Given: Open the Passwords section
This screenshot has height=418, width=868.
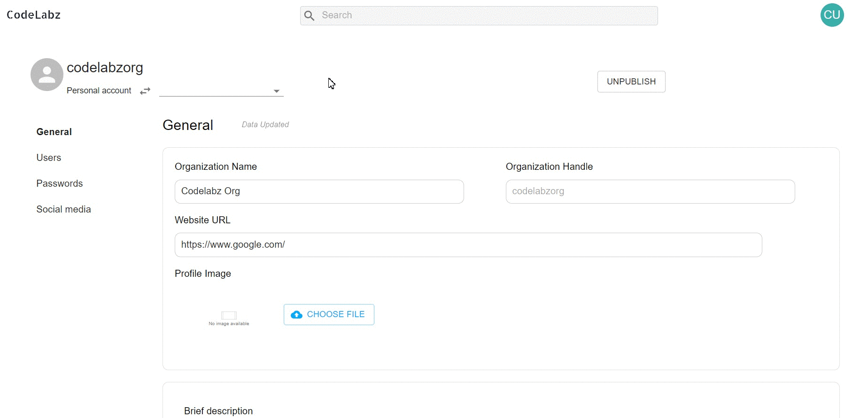Looking at the screenshot, I should [x=60, y=183].
